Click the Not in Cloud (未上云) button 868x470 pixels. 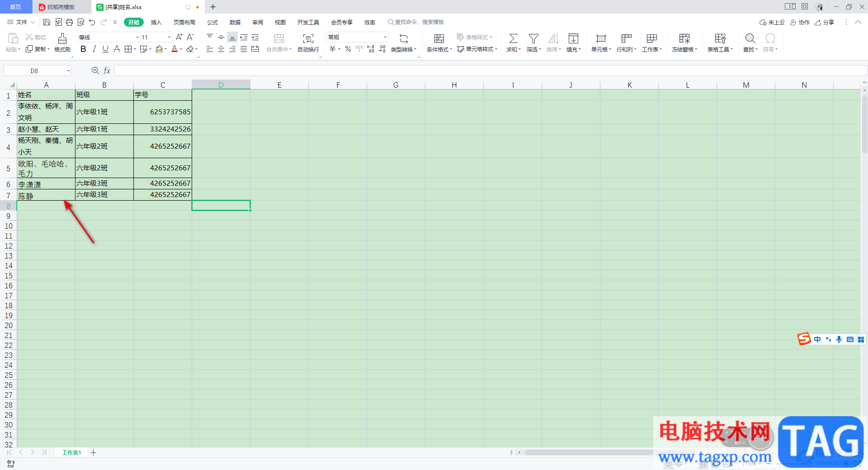[772, 22]
